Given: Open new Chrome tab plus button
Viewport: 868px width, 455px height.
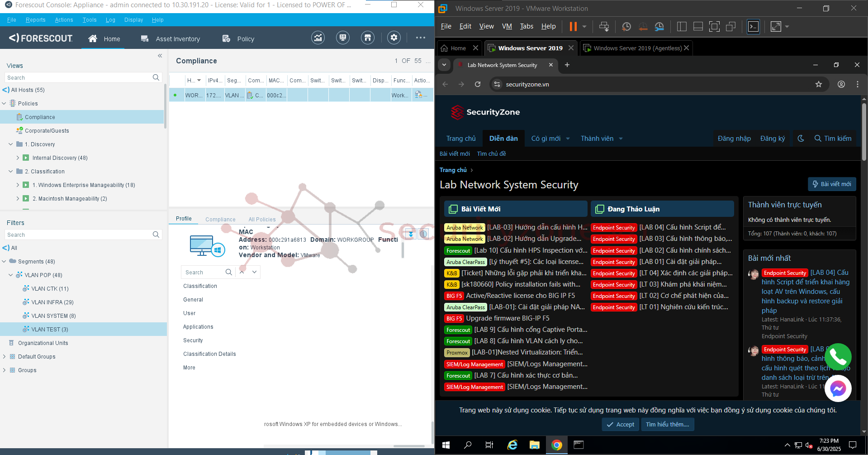Looking at the screenshot, I should (567, 65).
